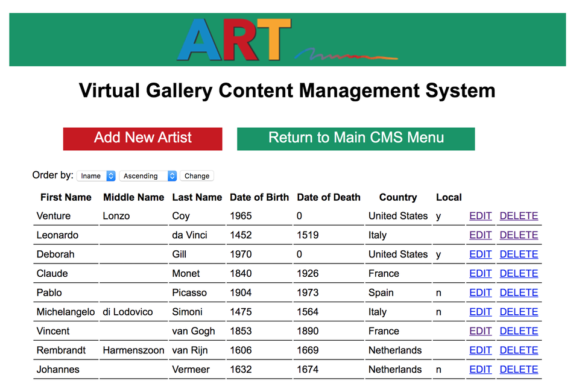Click Return to Main CMS Menu
Image resolution: width=579 pixels, height=392 pixels.
356,138
